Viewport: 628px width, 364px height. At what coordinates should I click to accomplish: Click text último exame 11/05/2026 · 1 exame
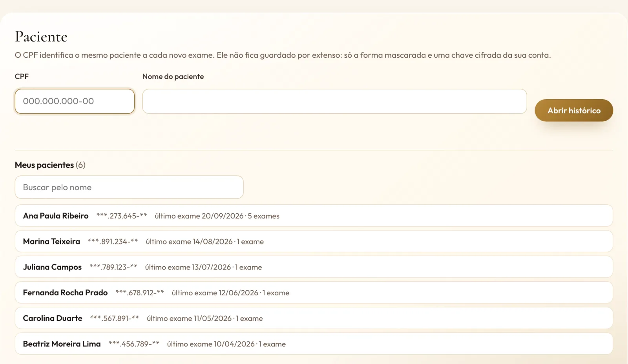tap(205, 318)
